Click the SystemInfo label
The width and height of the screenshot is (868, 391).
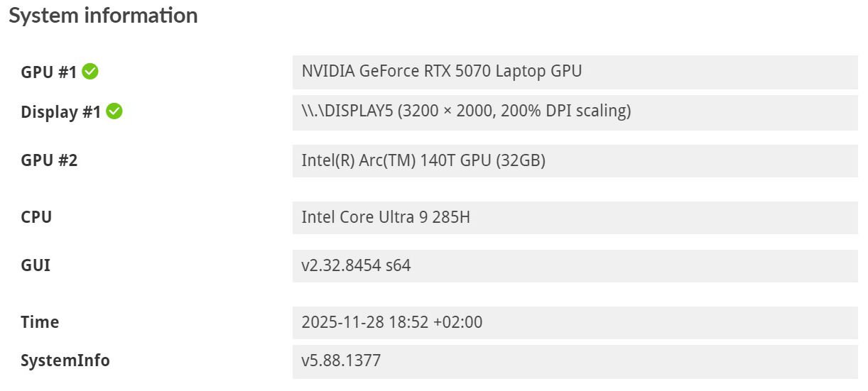[65, 360]
